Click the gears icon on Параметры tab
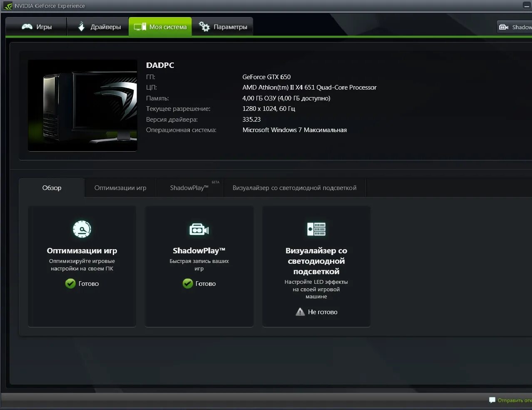This screenshot has height=410, width=532. [204, 27]
